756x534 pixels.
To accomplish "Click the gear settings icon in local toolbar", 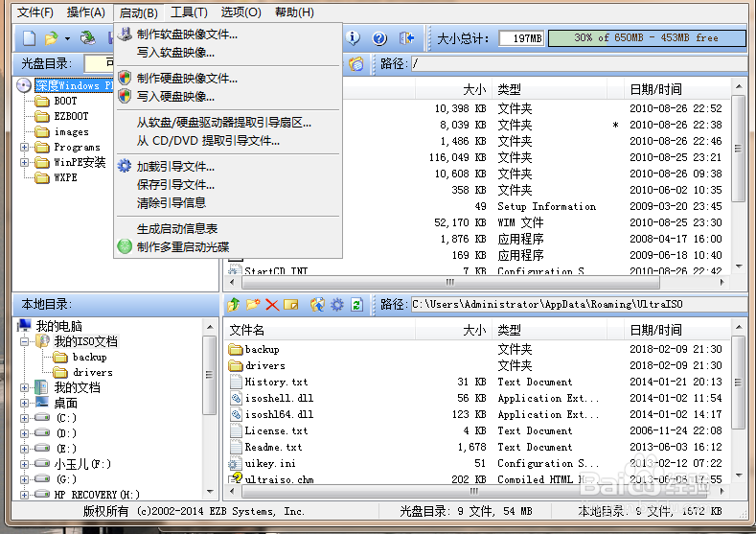I will point(337,304).
